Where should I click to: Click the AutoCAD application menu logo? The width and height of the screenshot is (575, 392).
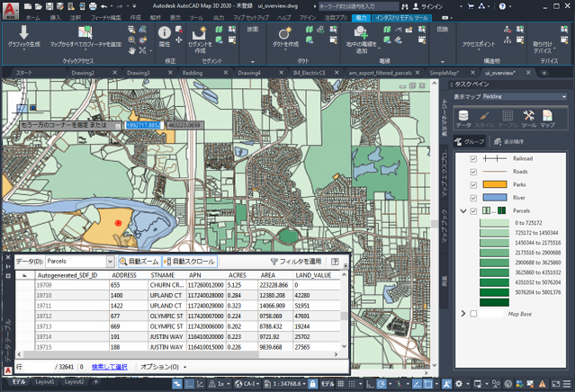[9, 9]
